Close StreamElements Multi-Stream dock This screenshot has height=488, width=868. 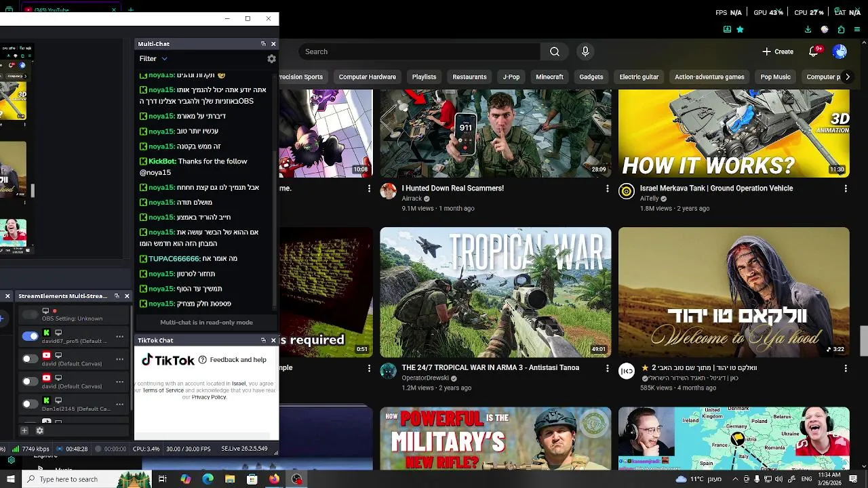(127, 296)
